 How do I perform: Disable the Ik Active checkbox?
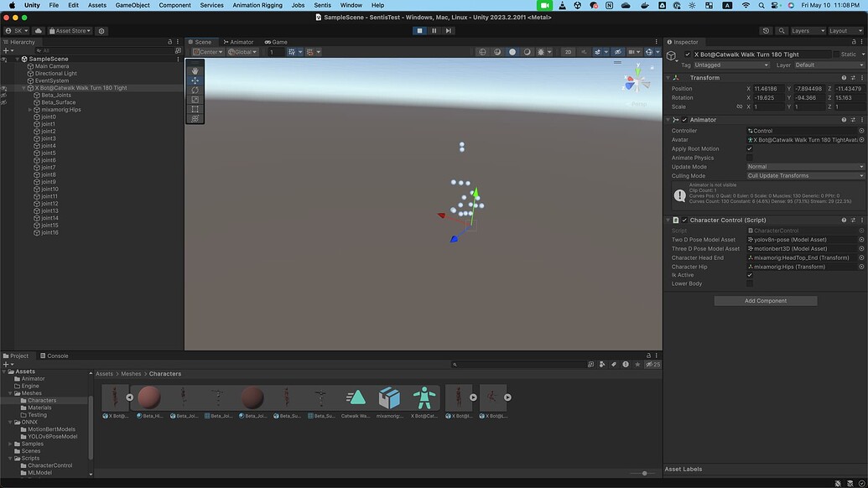[x=750, y=275]
